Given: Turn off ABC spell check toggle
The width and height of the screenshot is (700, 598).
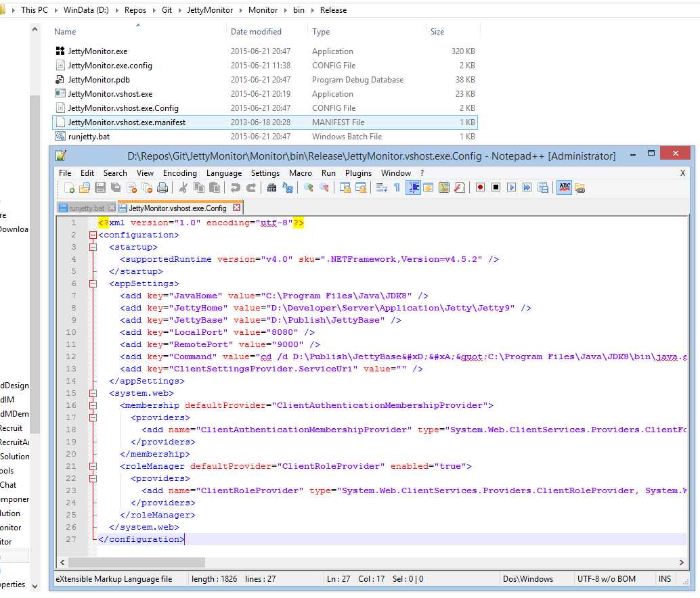Looking at the screenshot, I should pos(565,188).
